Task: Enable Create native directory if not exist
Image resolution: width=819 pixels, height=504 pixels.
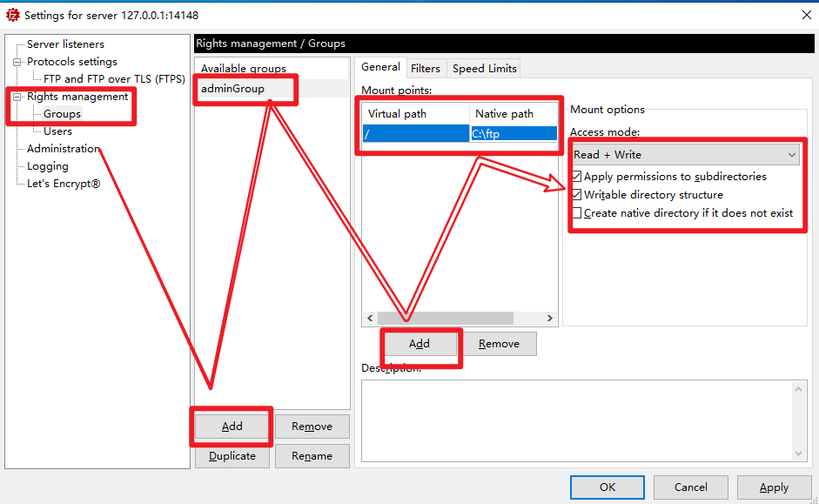Action: click(577, 213)
